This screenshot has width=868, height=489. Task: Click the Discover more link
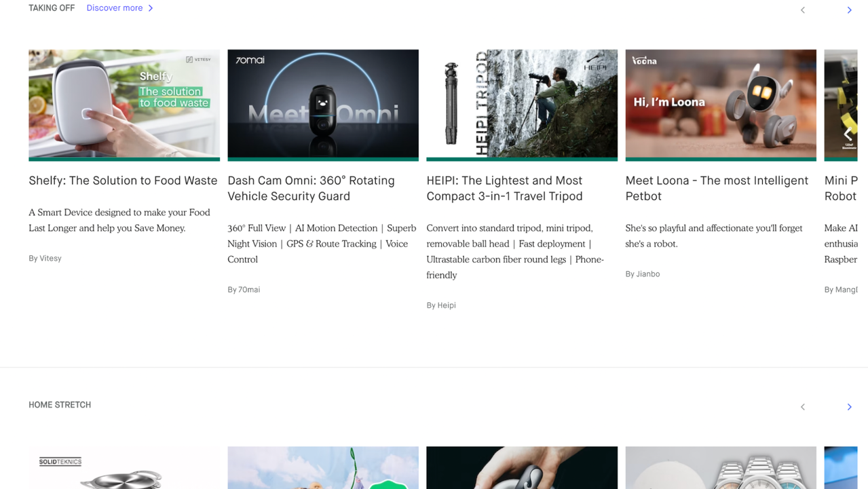[x=114, y=8]
